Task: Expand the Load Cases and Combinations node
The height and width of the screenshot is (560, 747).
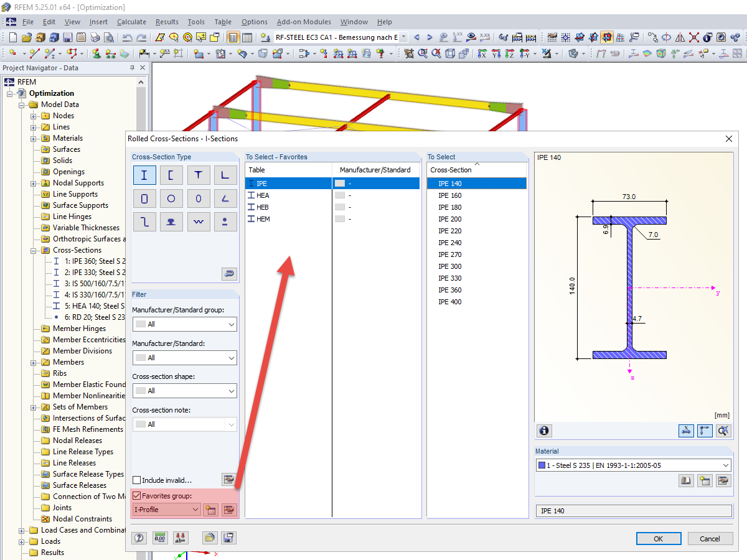Action: pos(22,530)
